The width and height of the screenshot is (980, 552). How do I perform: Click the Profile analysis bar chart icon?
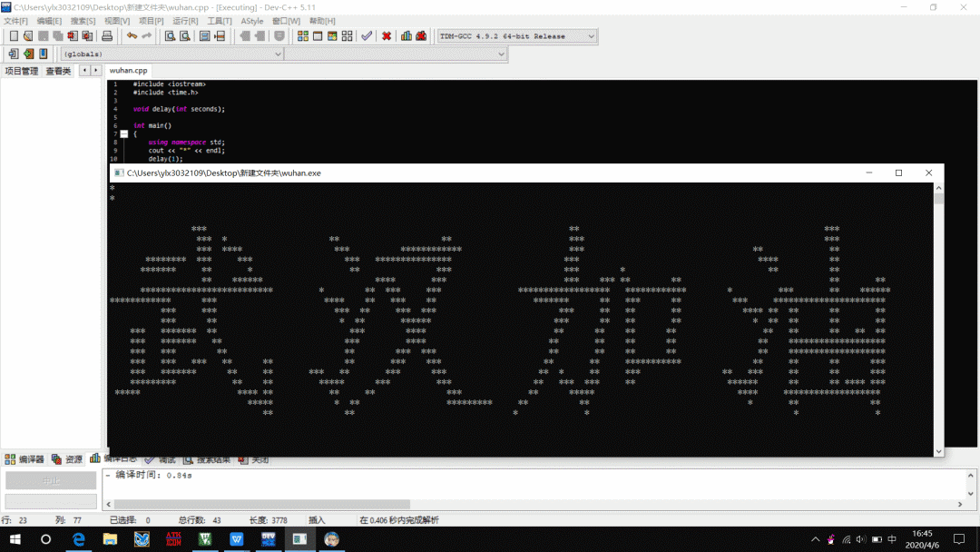[407, 36]
